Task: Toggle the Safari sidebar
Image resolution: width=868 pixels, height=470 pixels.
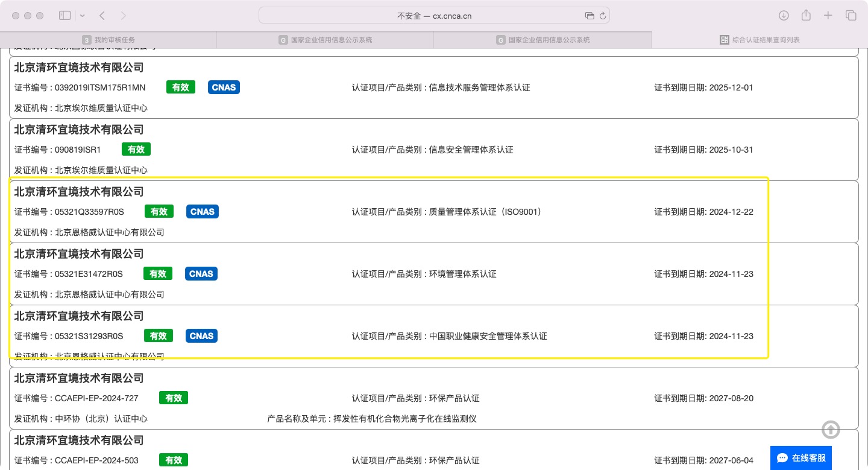Action: coord(64,16)
